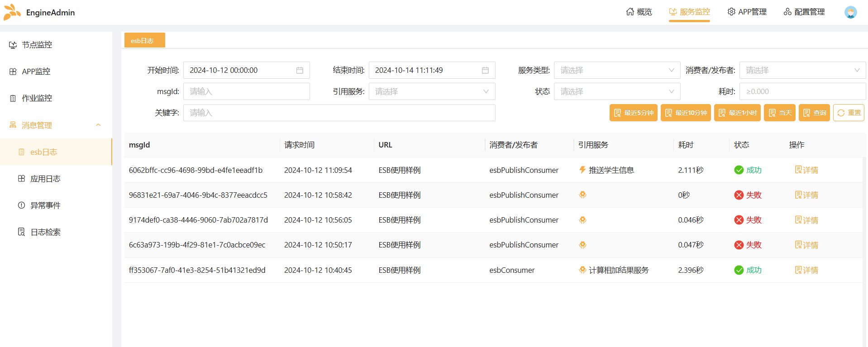Filter by 最近10分钟
The image size is (868, 347).
click(686, 113)
